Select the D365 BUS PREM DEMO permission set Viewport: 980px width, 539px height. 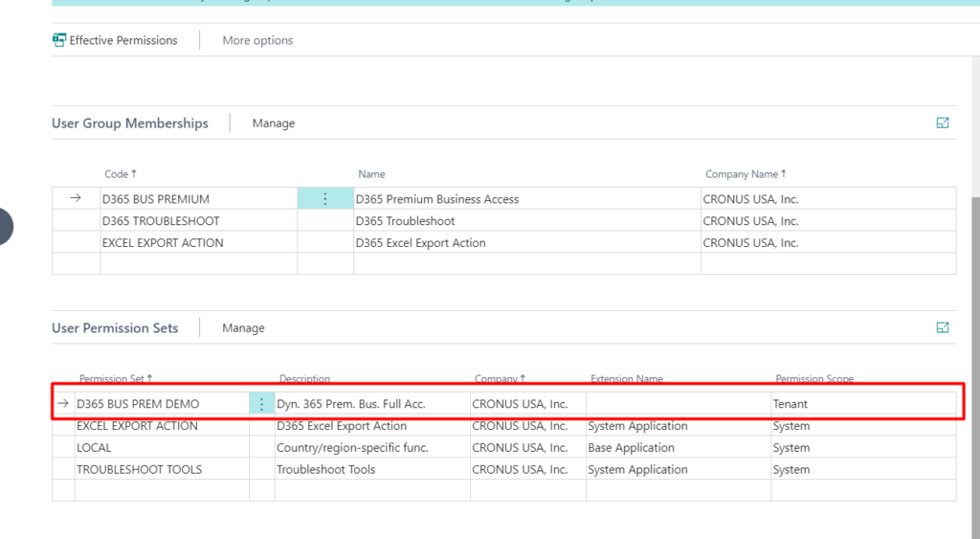click(162, 404)
